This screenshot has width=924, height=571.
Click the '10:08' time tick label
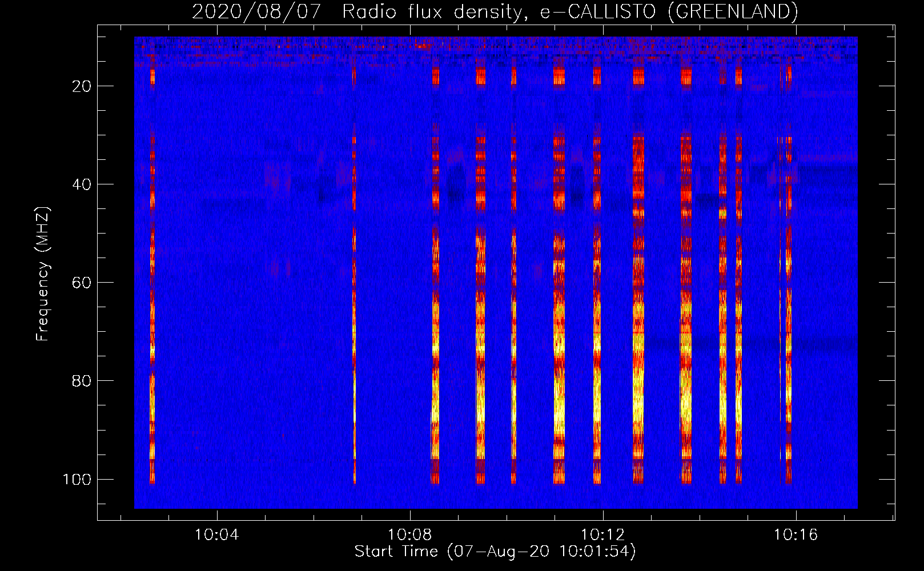tap(409, 535)
